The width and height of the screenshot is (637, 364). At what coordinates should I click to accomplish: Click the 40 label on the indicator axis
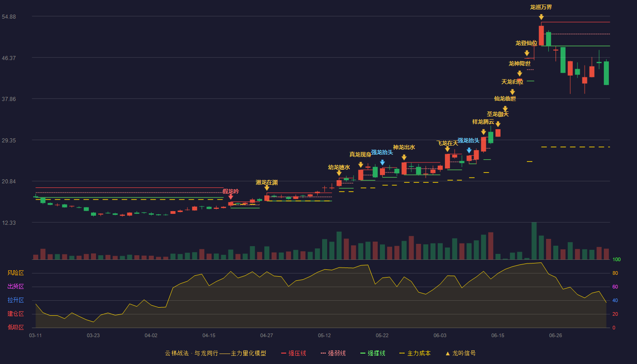[615, 301]
